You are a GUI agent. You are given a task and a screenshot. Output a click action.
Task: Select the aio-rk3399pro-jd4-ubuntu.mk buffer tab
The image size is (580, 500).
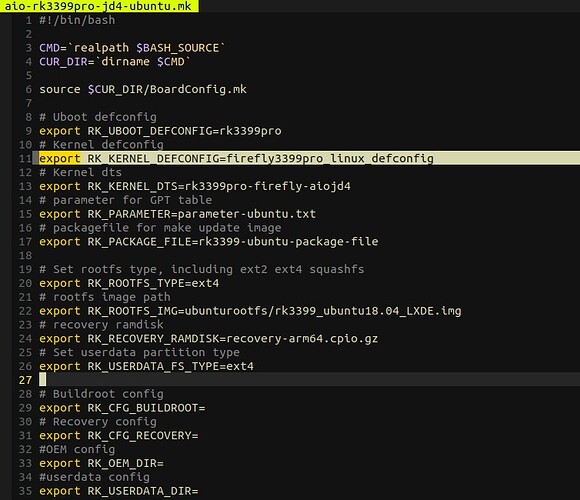[99, 6]
